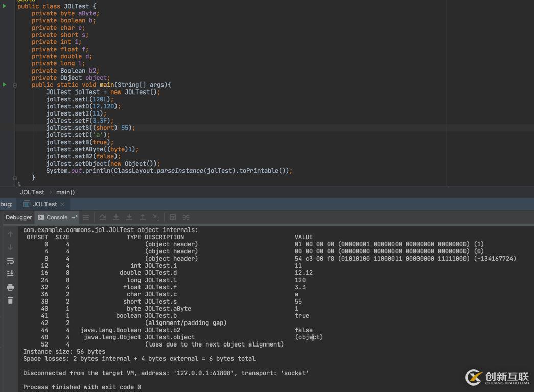Toggle scroll to end of console
The image size is (534, 392).
tap(10, 274)
